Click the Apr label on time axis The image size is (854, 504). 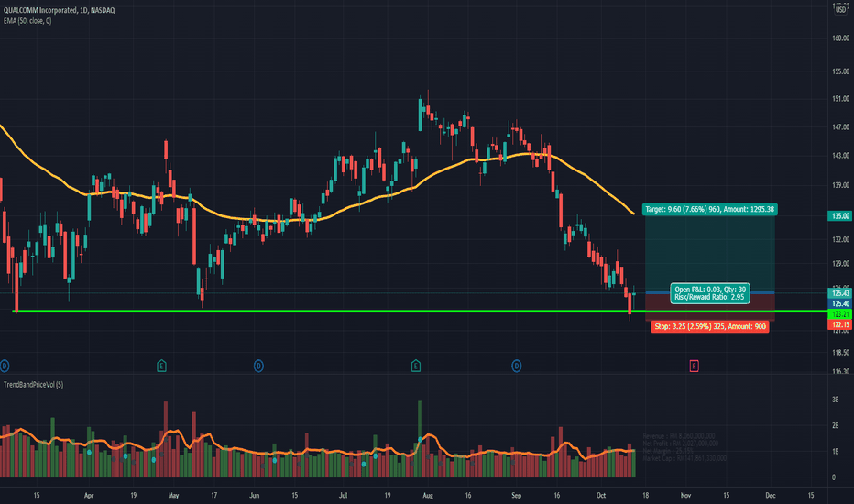point(89,495)
